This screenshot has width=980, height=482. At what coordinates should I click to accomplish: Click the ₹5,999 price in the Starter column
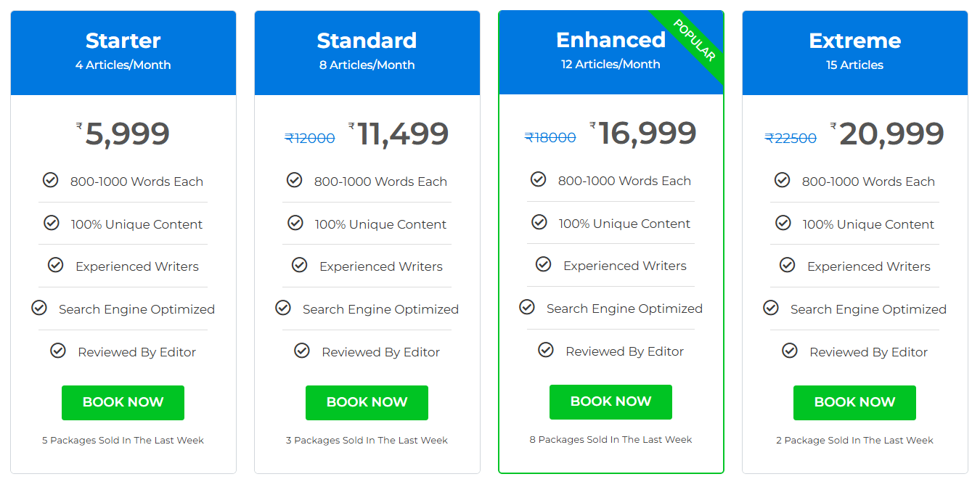click(123, 132)
